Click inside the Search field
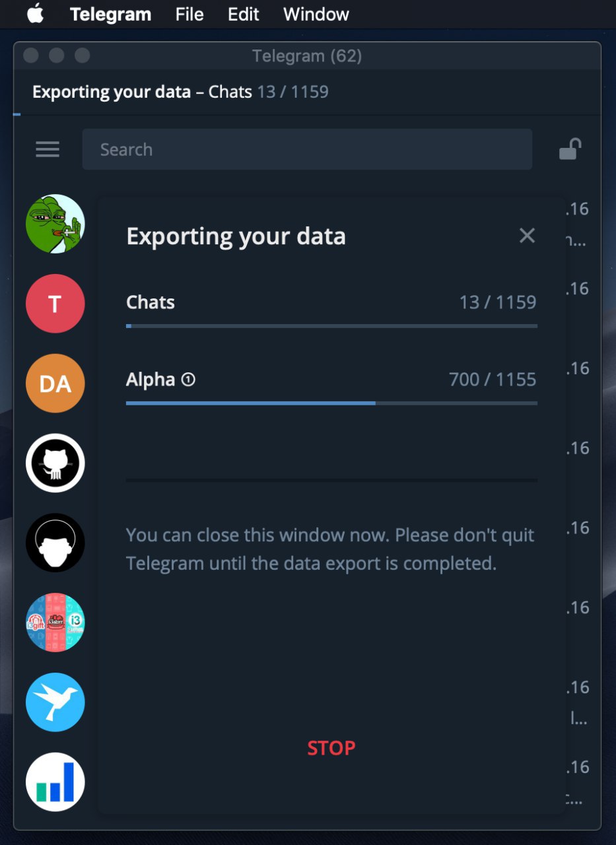Image resolution: width=616 pixels, height=845 pixels. [307, 150]
